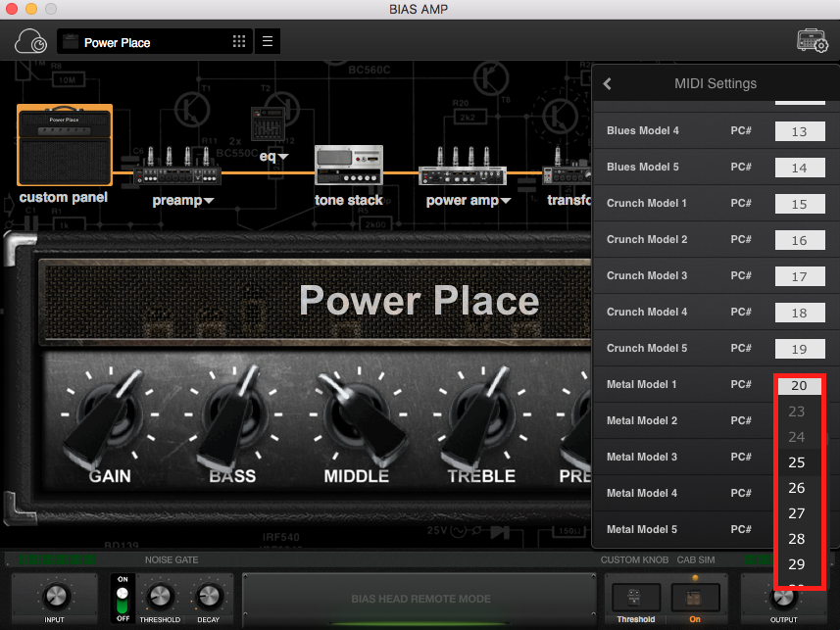Select the power amp module icon
Screen dimensions: 840x630
coord(463,166)
